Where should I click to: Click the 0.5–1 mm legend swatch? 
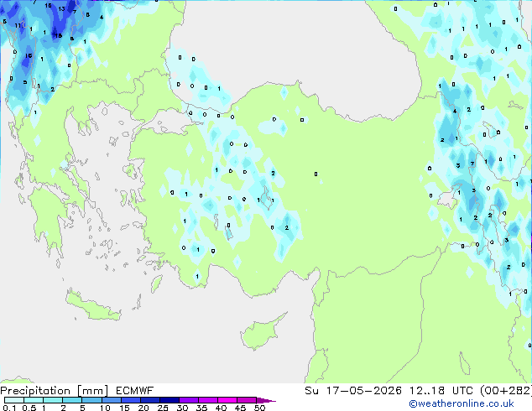34,400
